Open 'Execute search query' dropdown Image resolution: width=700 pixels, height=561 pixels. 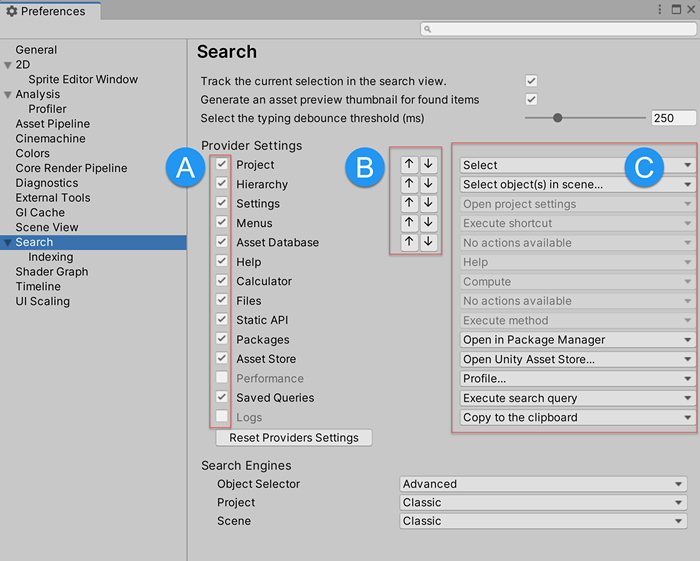pos(578,398)
